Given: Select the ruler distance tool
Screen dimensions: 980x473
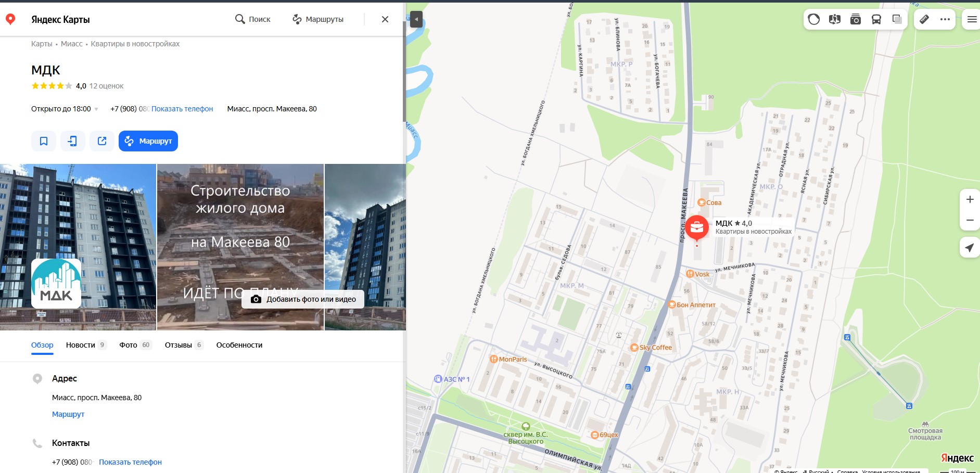Looking at the screenshot, I should tap(924, 20).
